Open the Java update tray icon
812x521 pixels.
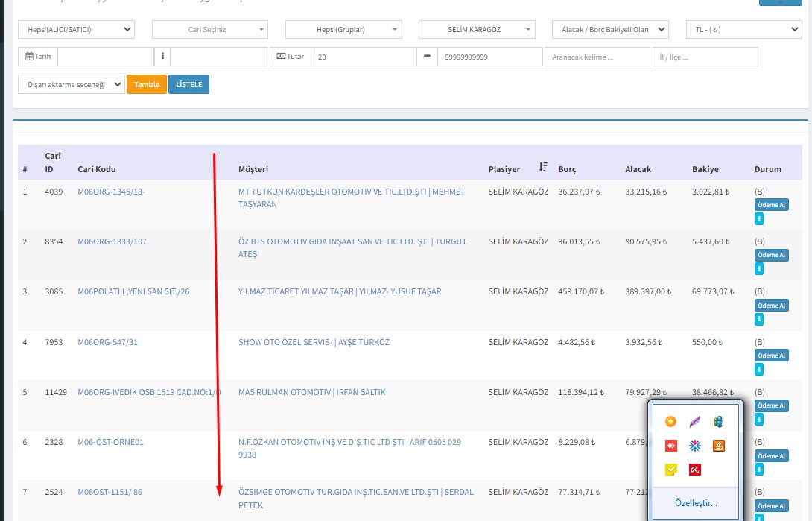[x=719, y=446]
